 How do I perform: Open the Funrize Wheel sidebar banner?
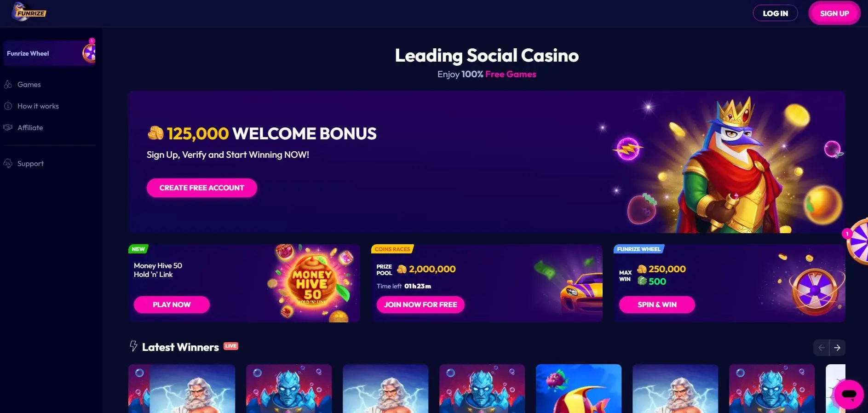tap(49, 53)
